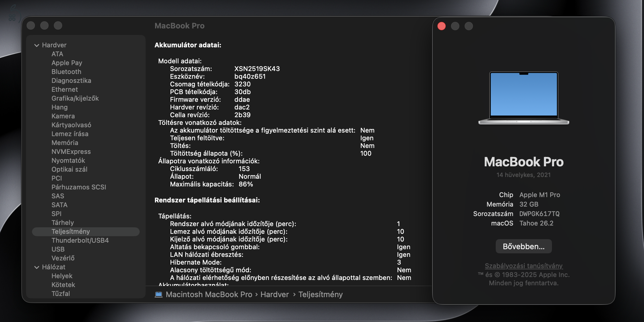
Task: Collapse the Hálózat section in the sidebar
Action: (x=37, y=267)
